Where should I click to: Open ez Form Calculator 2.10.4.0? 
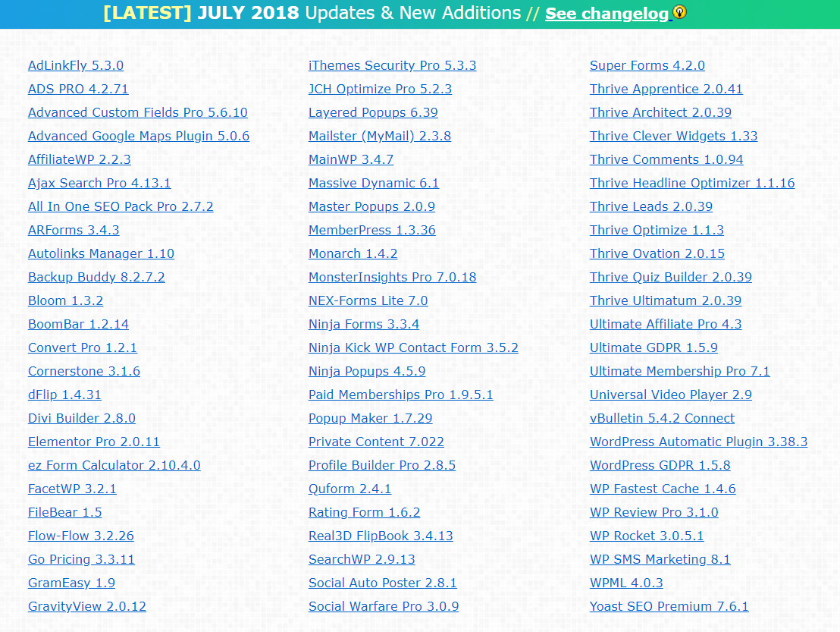114,466
